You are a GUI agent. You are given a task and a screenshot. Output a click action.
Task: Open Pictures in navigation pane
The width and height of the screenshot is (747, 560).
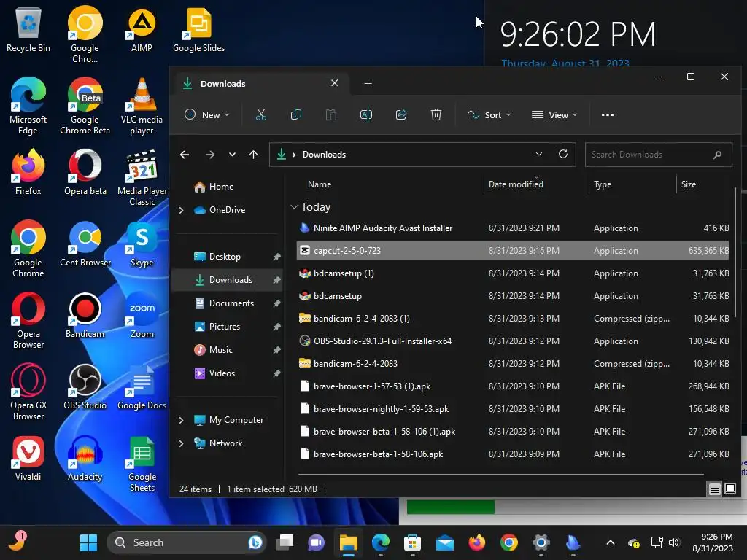(x=228, y=327)
